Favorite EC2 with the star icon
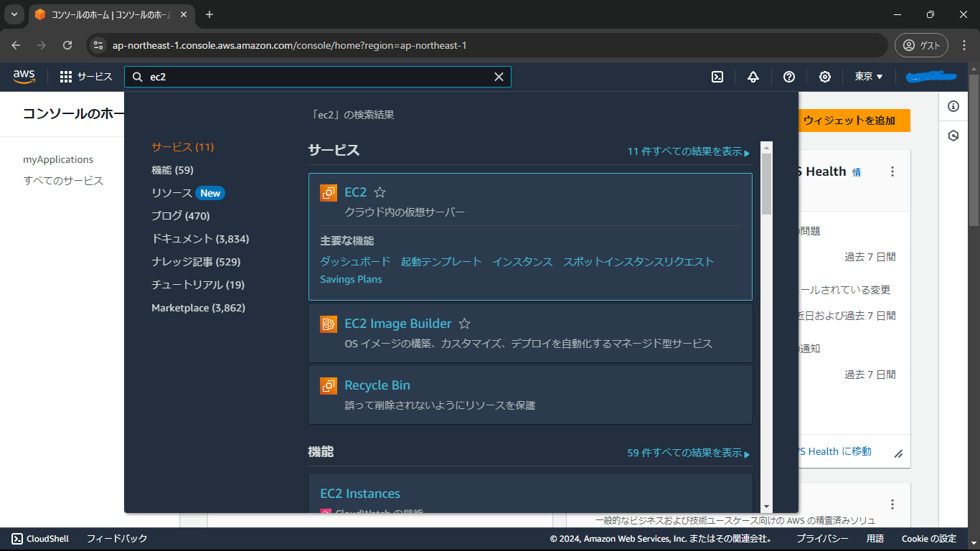980x551 pixels. pos(380,192)
